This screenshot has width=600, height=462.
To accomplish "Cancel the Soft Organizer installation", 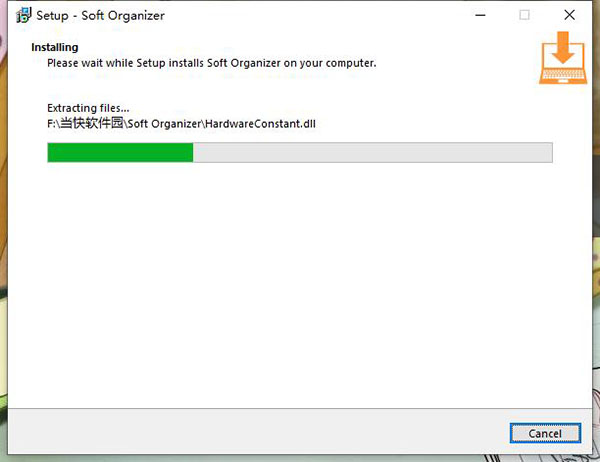I will click(x=545, y=433).
